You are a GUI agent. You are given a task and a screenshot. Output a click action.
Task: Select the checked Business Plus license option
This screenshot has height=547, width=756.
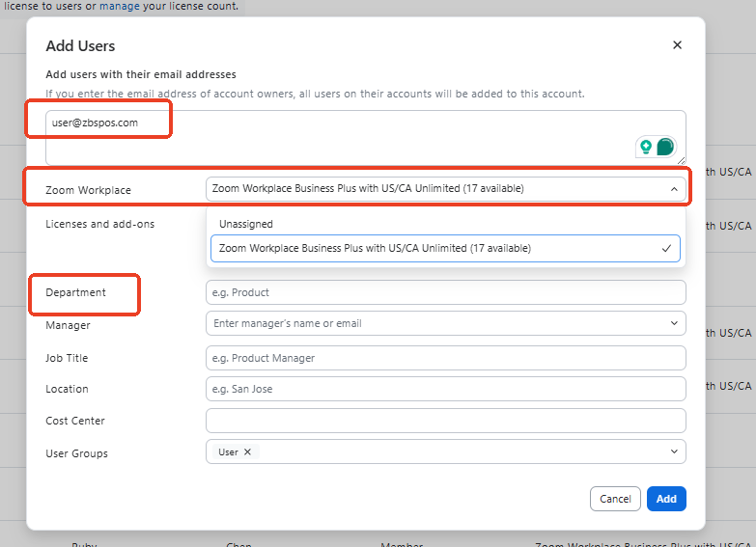445,249
